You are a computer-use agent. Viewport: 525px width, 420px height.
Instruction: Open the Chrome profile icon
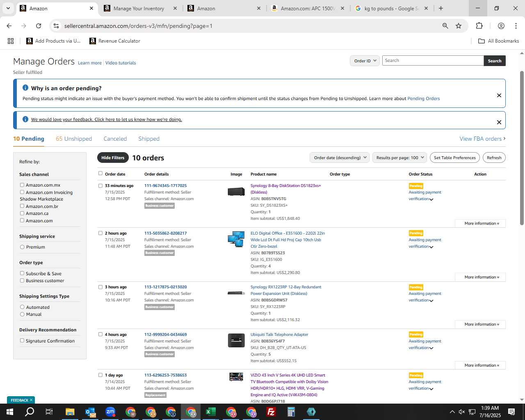tap(501, 26)
